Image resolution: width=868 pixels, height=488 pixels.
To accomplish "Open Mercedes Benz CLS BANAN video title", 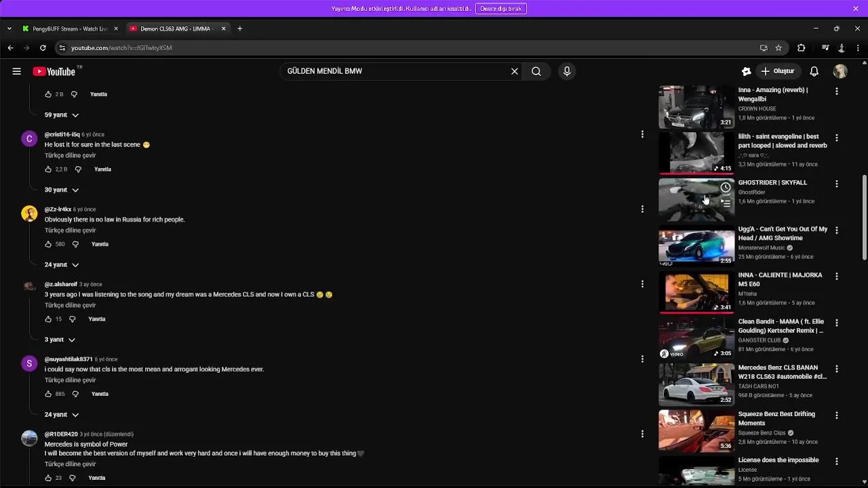I will (783, 372).
